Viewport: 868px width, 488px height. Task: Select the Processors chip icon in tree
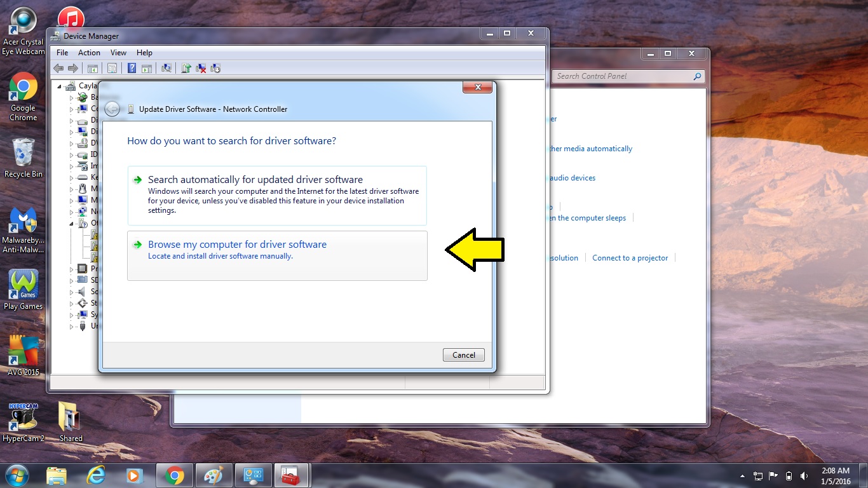[x=82, y=269]
